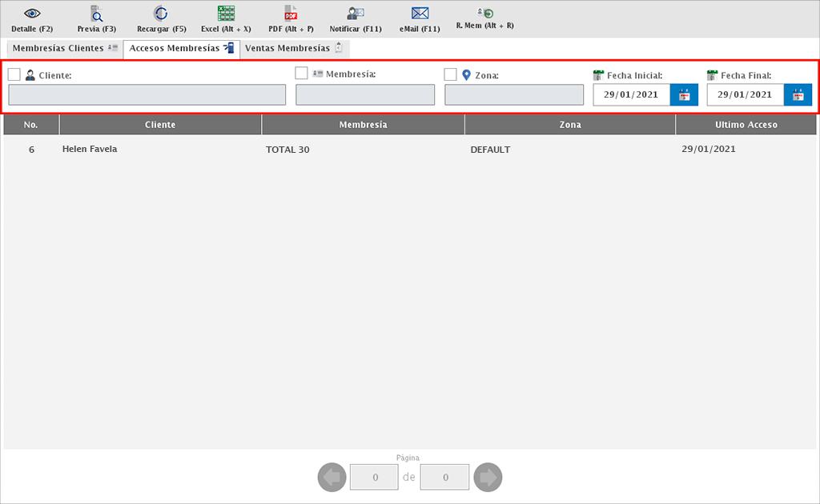820x504 pixels.
Task: Tick the Membresía filter checkbox
Action: tap(301, 74)
